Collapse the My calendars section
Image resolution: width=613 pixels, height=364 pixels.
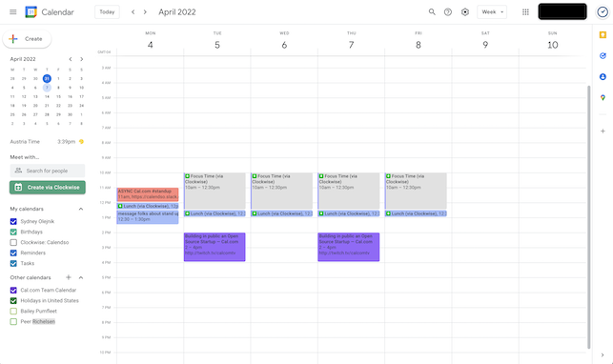81,209
